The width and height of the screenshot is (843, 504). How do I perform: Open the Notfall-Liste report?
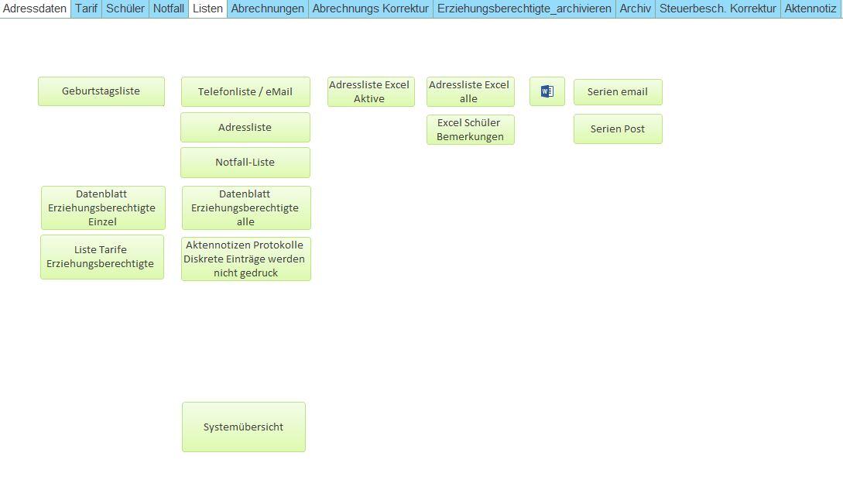tap(245, 163)
